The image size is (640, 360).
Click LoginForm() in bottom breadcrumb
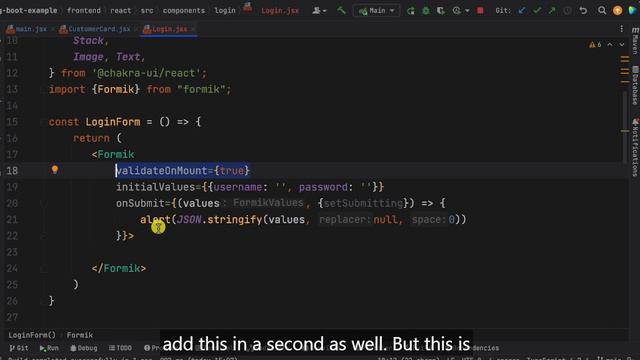[32, 335]
